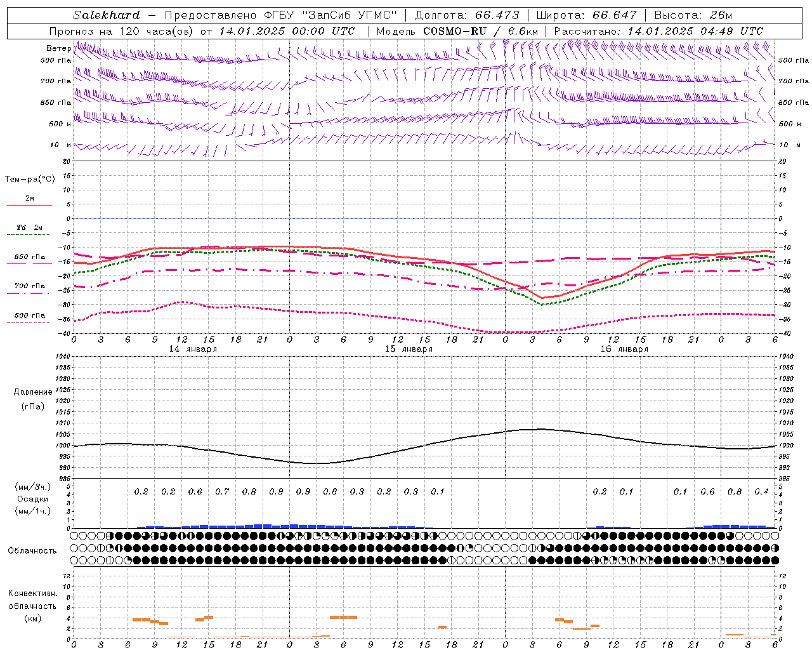Image resolution: width=812 pixels, height=650 pixels.
Task: Select the text Предоставлено ФГБУ "ЗапСиб УГМС"
Action: coord(281,15)
